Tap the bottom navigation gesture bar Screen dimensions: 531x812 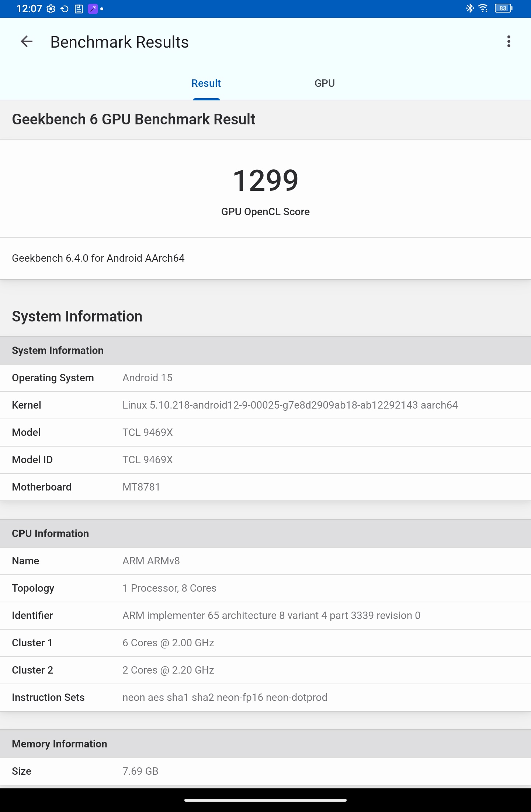[265, 800]
